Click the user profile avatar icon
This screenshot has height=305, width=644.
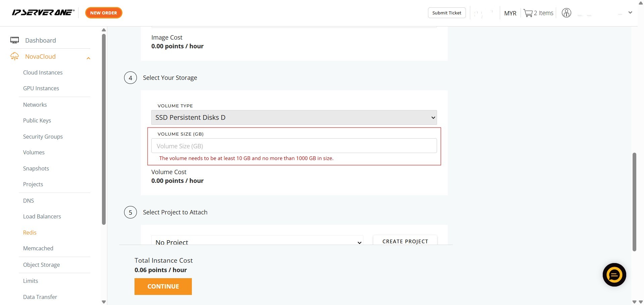click(x=566, y=13)
